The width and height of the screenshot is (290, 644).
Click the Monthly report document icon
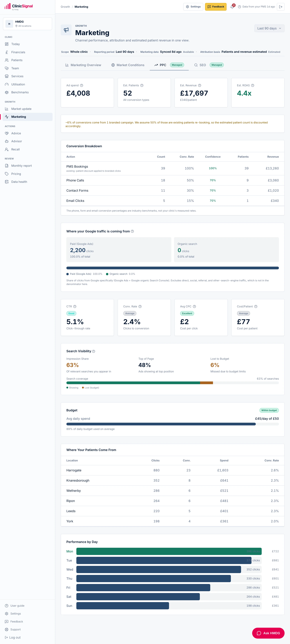pyautogui.click(x=7, y=166)
